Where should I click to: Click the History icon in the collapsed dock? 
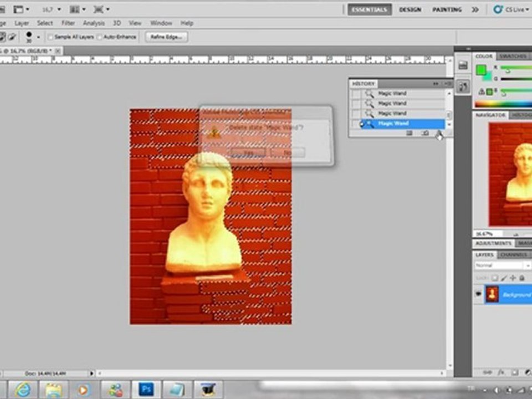point(463,86)
